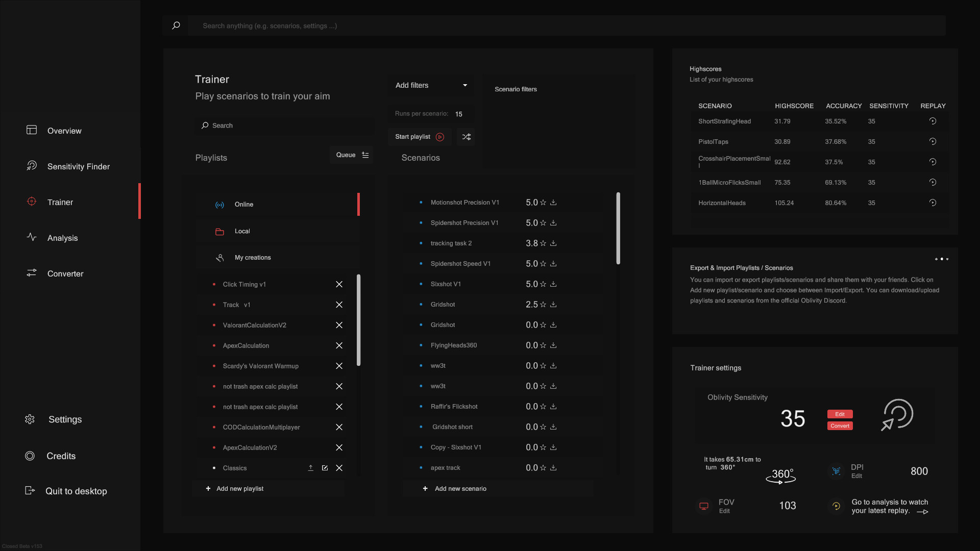Switch to the My creations tab
Viewport: 980px width, 551px height.
click(x=253, y=257)
